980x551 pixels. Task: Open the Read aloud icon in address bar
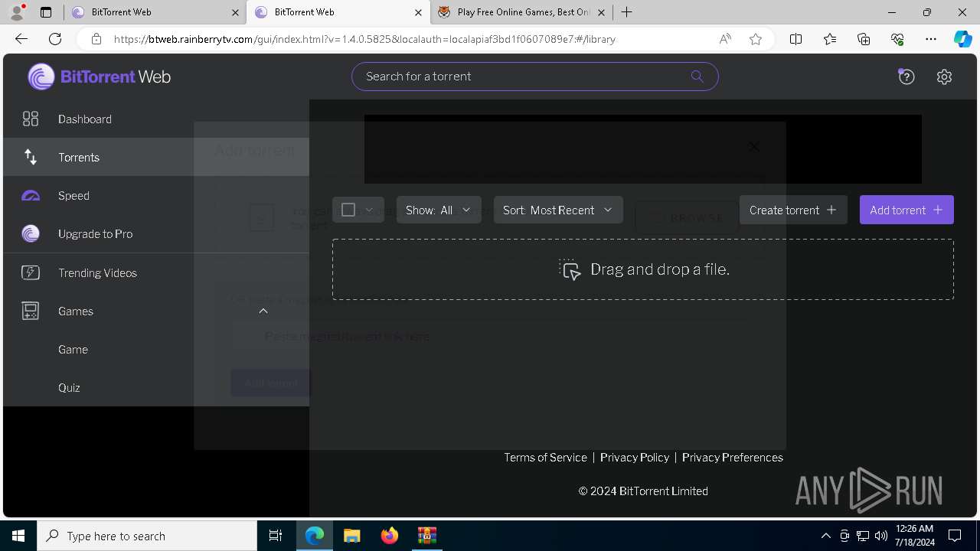[725, 39]
